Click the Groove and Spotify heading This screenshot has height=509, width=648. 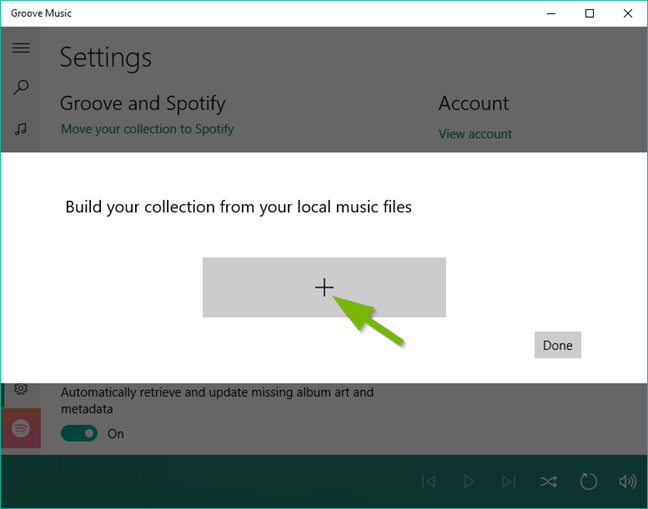tap(143, 103)
